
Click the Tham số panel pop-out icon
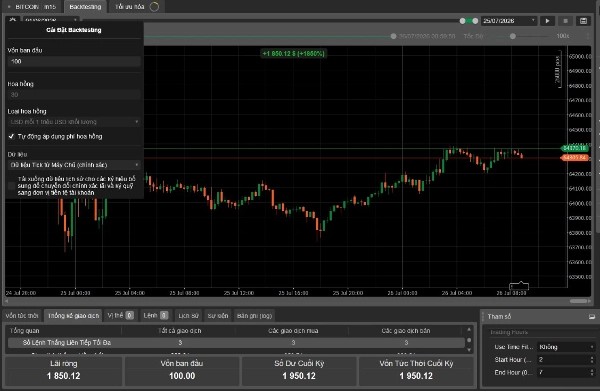[x=592, y=317]
